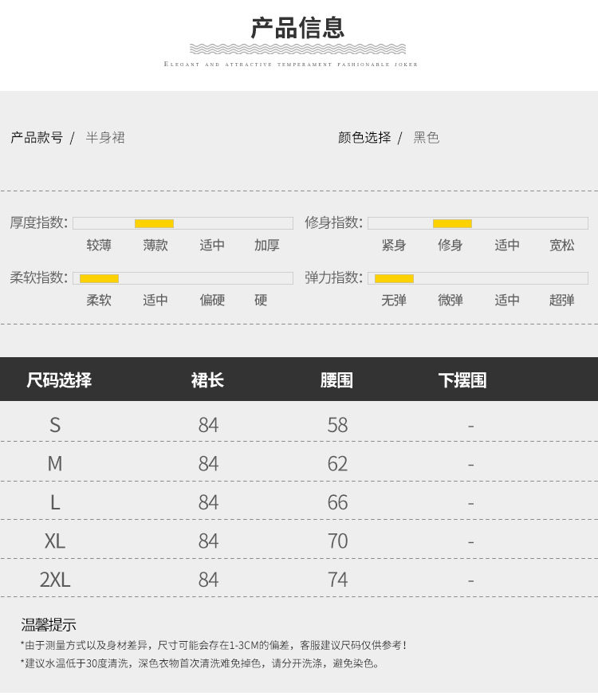The height and width of the screenshot is (700, 598).
Task: Click the 腰围 column header
Action: tap(336, 380)
